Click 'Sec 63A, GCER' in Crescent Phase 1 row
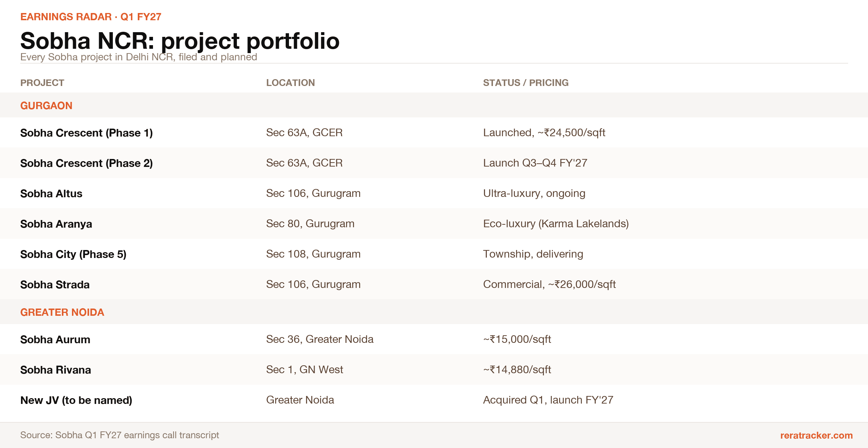Screen dimensions: 868x448 (x=304, y=133)
